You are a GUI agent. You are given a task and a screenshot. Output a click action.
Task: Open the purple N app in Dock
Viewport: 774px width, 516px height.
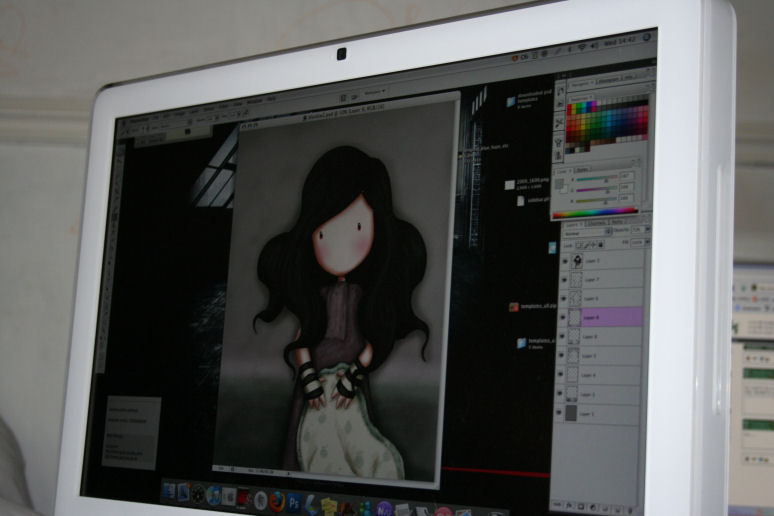point(384,509)
